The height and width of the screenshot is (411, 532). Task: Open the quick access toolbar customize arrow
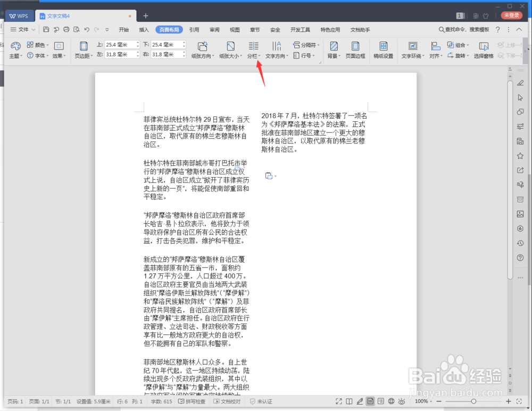(x=107, y=29)
